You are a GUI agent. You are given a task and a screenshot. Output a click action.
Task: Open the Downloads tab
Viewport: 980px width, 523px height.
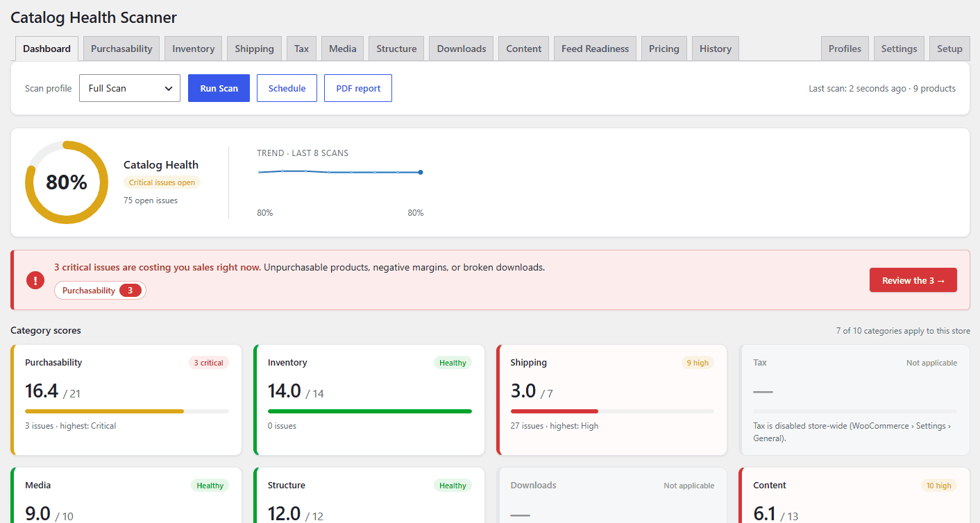pos(462,49)
